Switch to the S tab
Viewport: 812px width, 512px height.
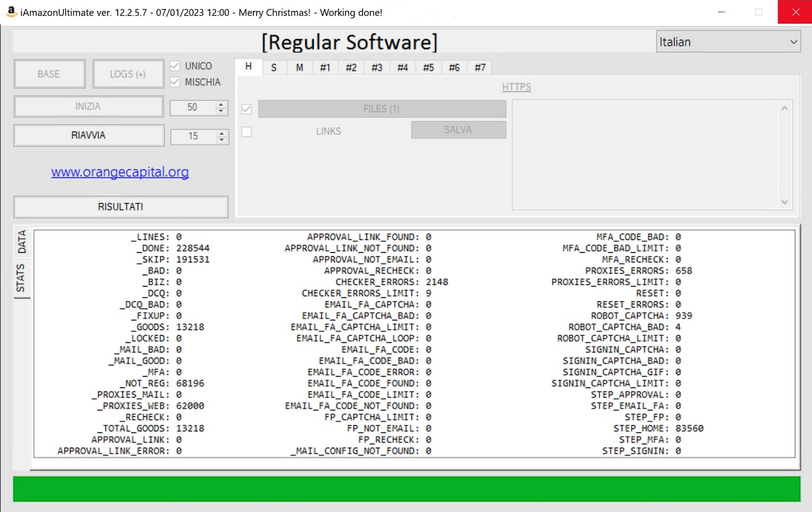pyautogui.click(x=273, y=68)
